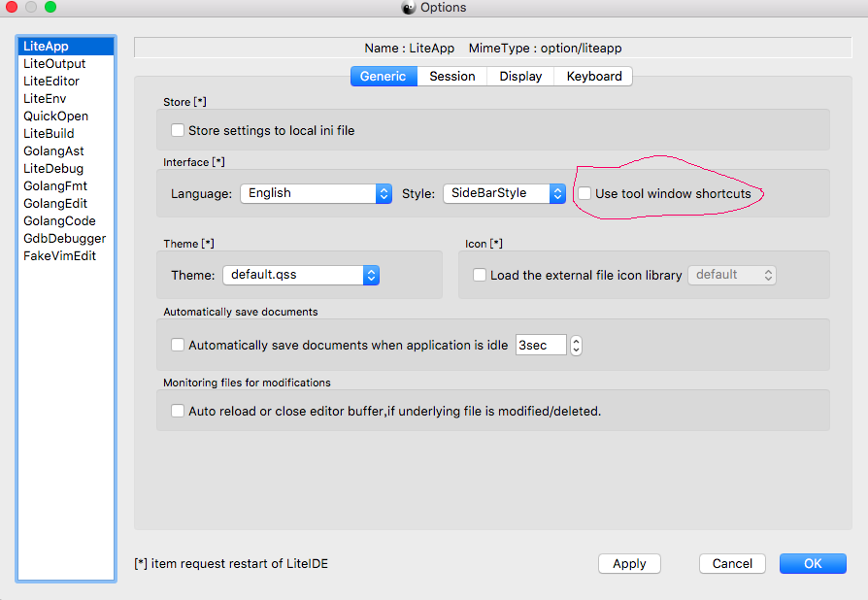Switch to the Keyboard tab
Viewport: 868px width, 600px height.
pos(592,76)
